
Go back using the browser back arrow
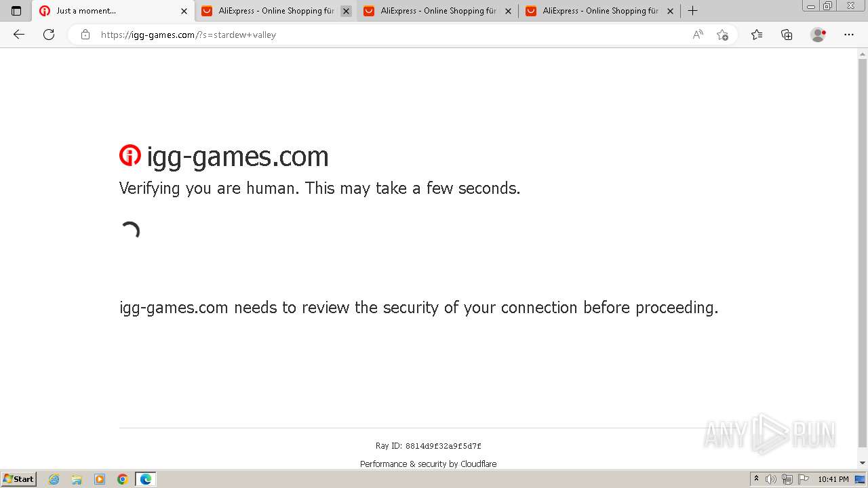coord(19,35)
